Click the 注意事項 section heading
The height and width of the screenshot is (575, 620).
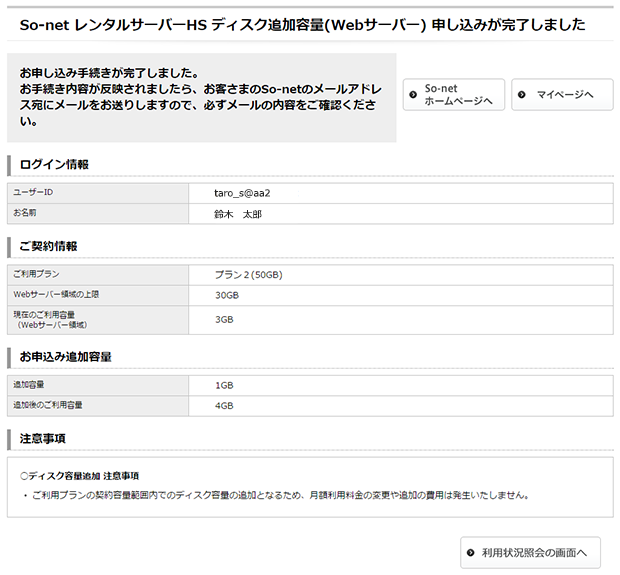[43, 438]
